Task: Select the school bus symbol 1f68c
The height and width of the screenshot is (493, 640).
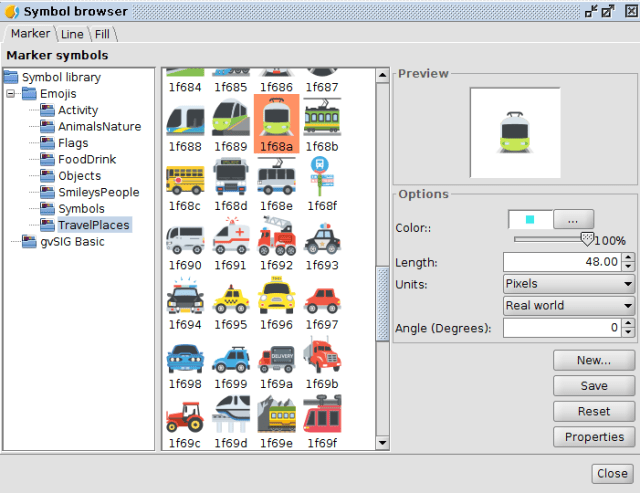Action: pyautogui.click(x=185, y=180)
